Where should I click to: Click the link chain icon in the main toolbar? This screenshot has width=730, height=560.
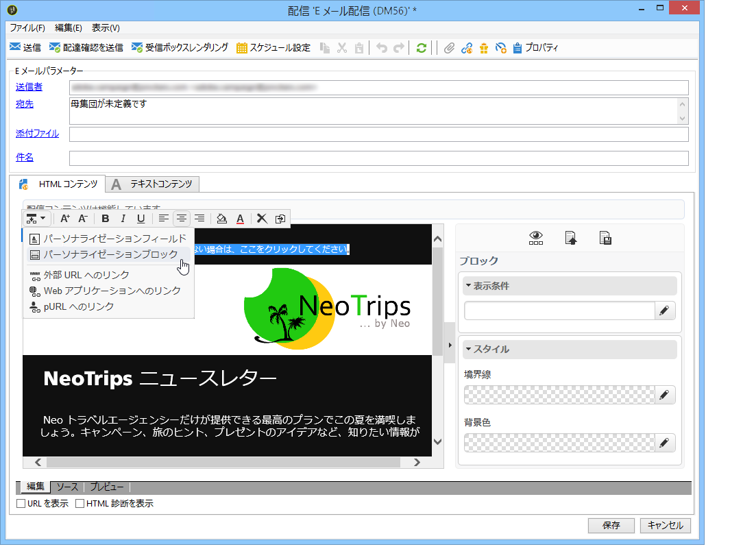coord(467,48)
